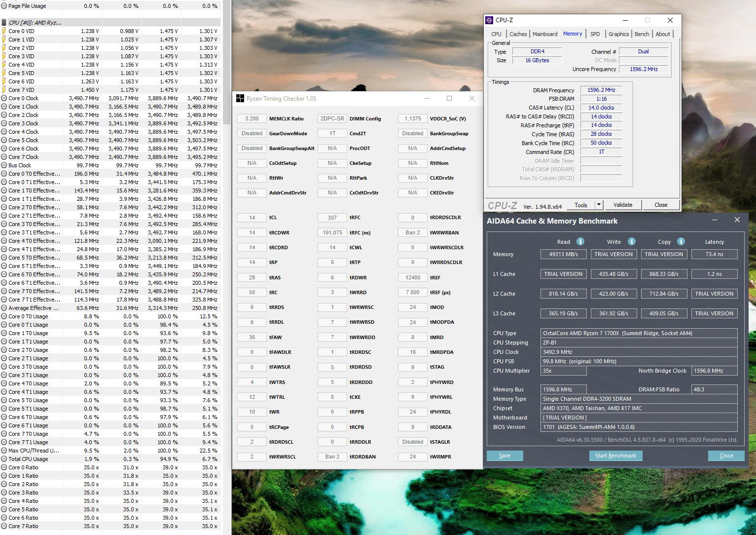Close the CPU-Z window with the X

670,20
